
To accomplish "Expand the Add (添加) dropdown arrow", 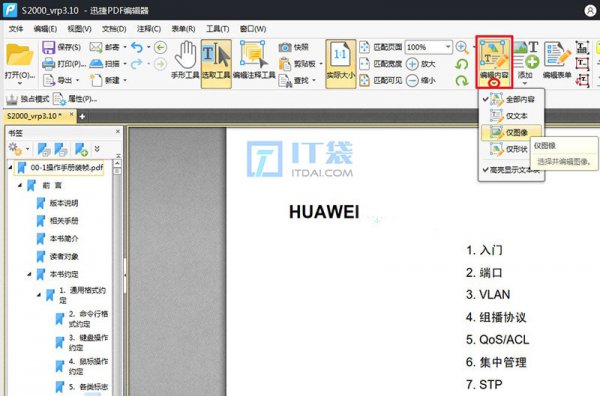I will point(525,83).
